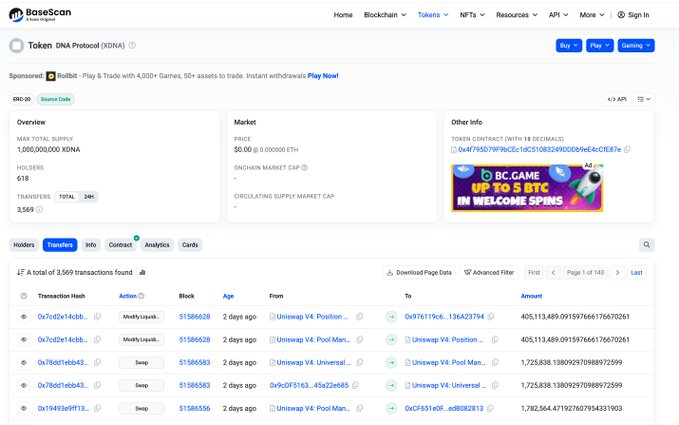
Task: Click the transfers count info icon
Action: click(39, 209)
